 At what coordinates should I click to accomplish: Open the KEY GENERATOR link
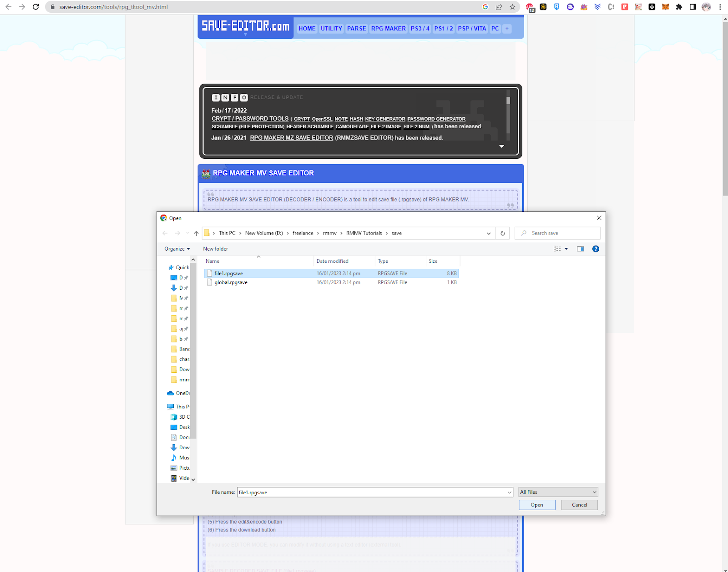click(385, 119)
